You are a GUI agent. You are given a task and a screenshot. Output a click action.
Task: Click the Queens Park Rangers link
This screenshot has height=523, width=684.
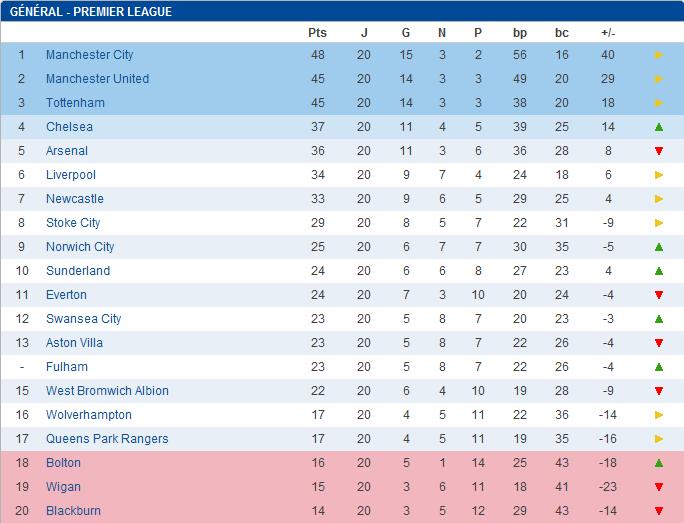tap(107, 439)
